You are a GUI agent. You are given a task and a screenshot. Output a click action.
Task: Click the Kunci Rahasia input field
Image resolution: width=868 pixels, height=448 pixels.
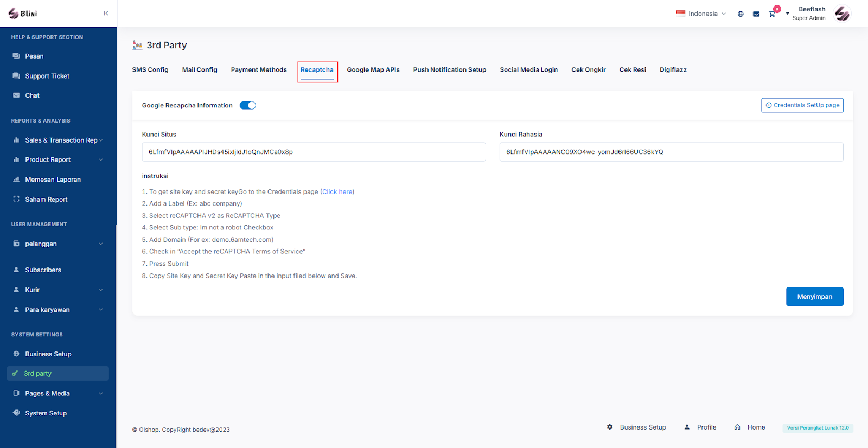(671, 152)
